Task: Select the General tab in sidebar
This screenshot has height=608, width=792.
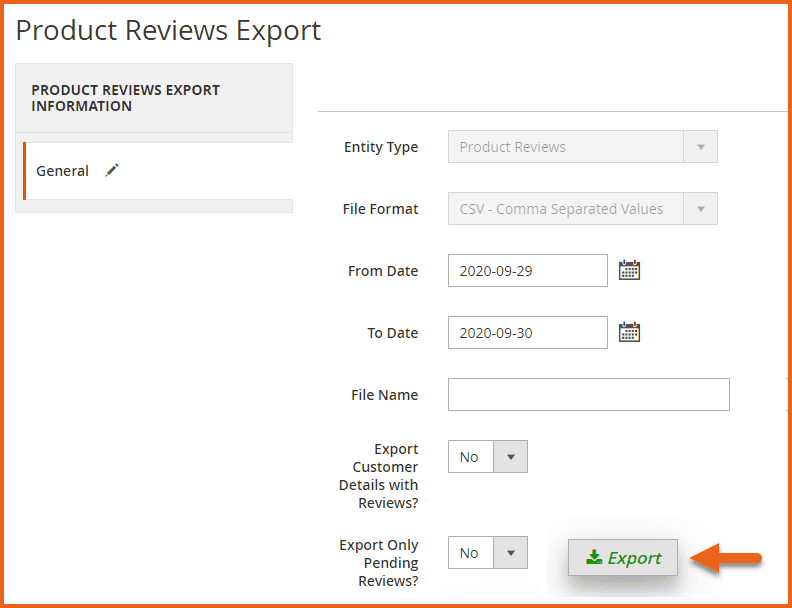Action: coord(63,171)
